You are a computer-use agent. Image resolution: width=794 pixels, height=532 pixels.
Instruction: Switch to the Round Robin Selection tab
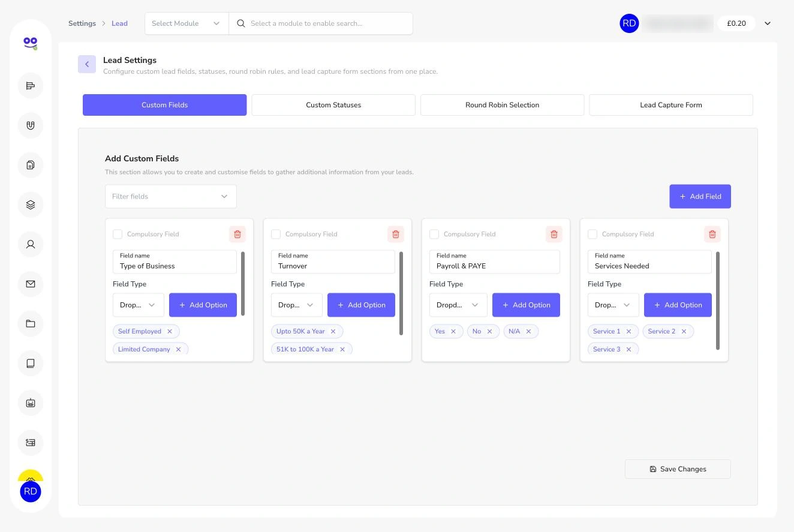pyautogui.click(x=503, y=105)
